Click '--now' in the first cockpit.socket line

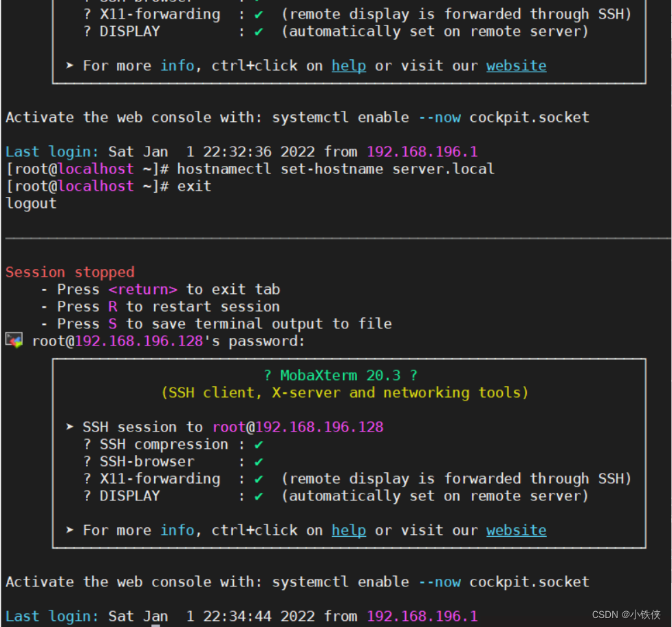pos(440,118)
